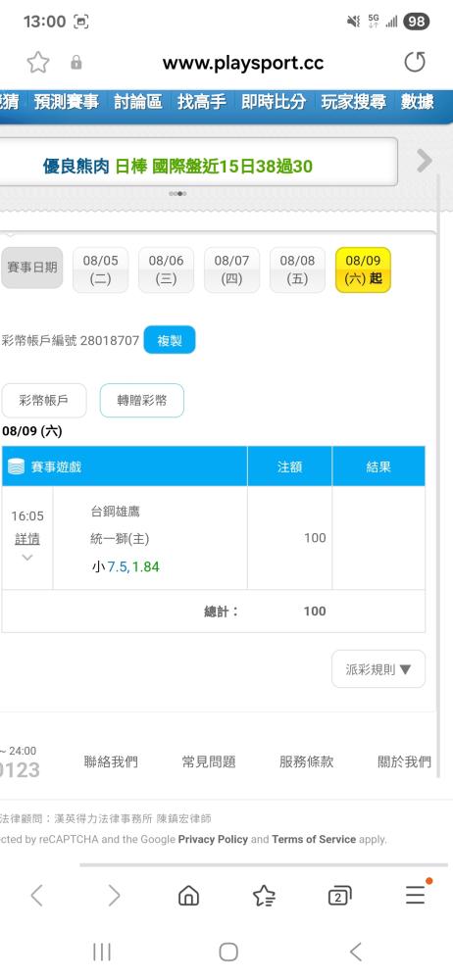This screenshot has width=453, height=980.
Task: Tap Android home button
Action: tap(228, 952)
